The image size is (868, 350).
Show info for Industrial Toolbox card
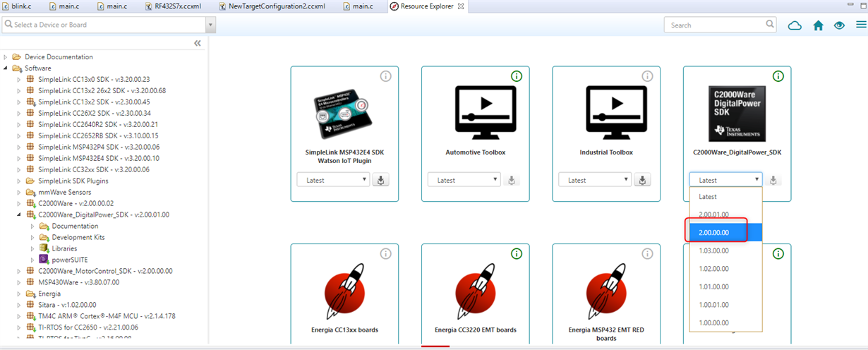[x=647, y=76]
